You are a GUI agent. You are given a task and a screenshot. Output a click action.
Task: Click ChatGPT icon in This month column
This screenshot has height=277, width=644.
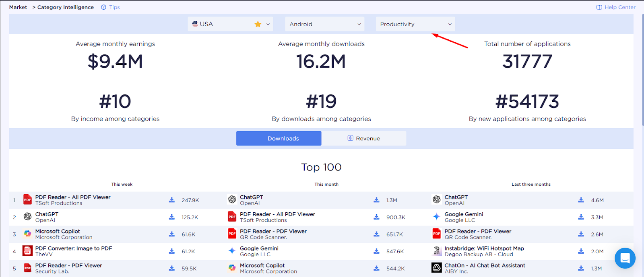coord(232,199)
